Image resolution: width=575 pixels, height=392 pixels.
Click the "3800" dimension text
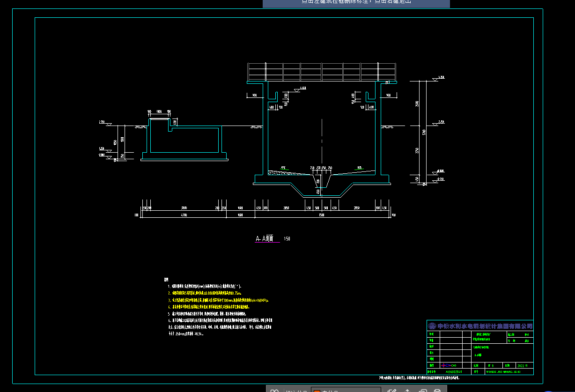(184, 207)
